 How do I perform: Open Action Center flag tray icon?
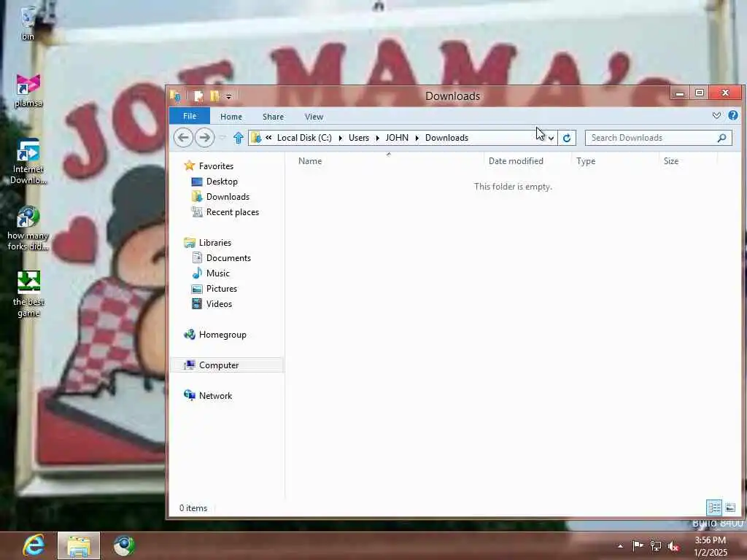638,545
